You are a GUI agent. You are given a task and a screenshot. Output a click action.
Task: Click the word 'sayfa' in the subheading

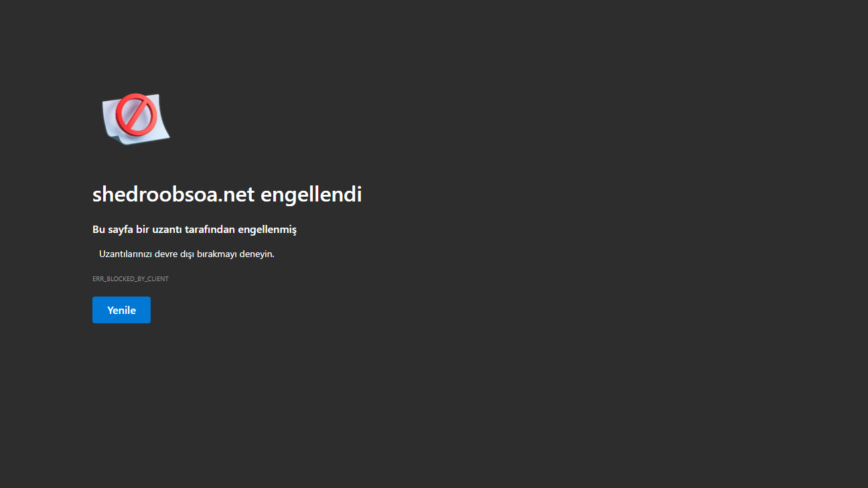(121, 230)
